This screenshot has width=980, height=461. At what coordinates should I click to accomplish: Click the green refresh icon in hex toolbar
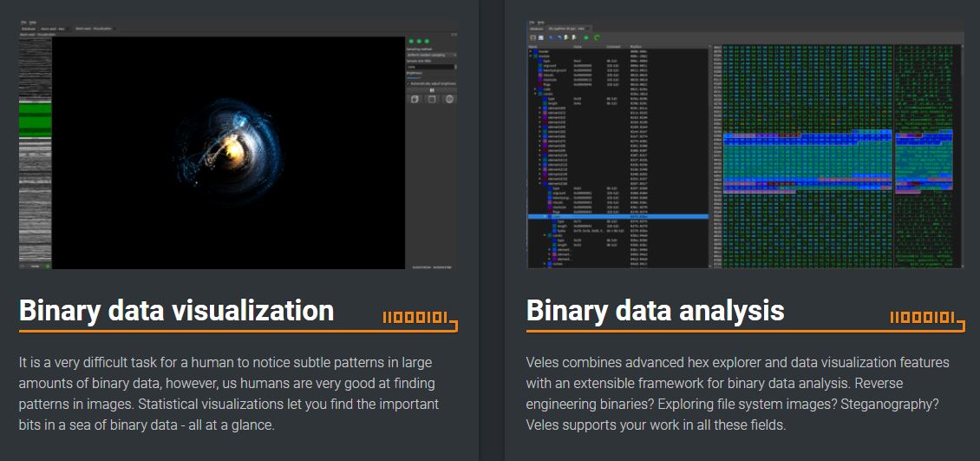coord(598,37)
